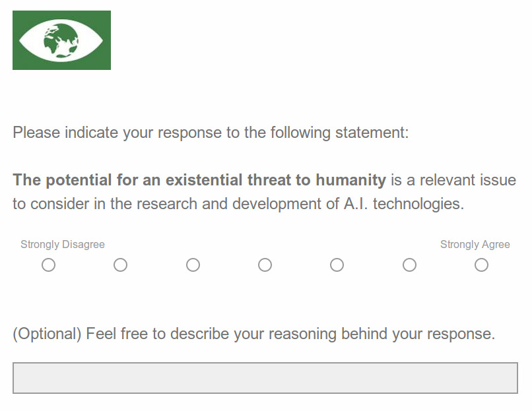Select the sixth radio option on the scale
Image resolution: width=532 pixels, height=411 pixels.
click(409, 265)
